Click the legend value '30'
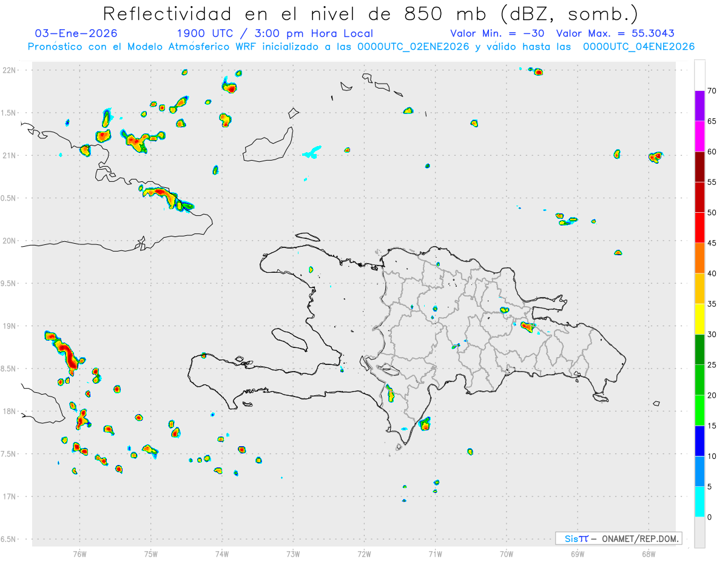Viewport: 728px width, 562px height. click(x=712, y=335)
